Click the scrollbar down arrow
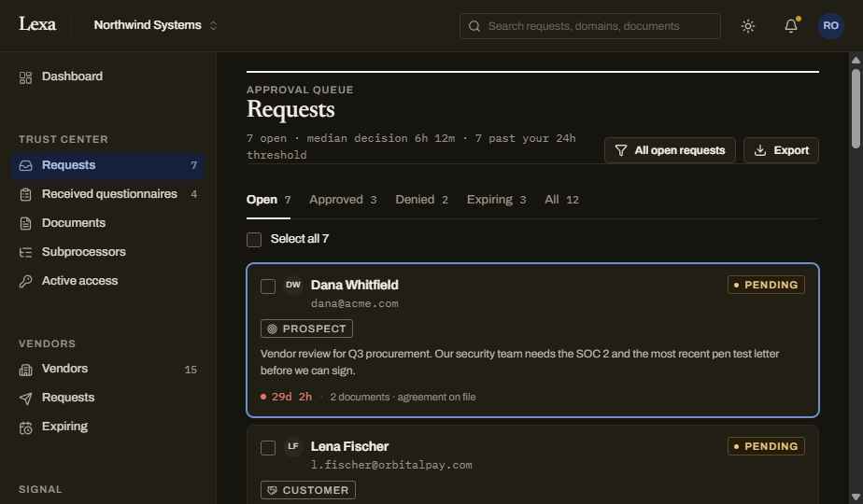This screenshot has height=504, width=863. tap(856, 497)
